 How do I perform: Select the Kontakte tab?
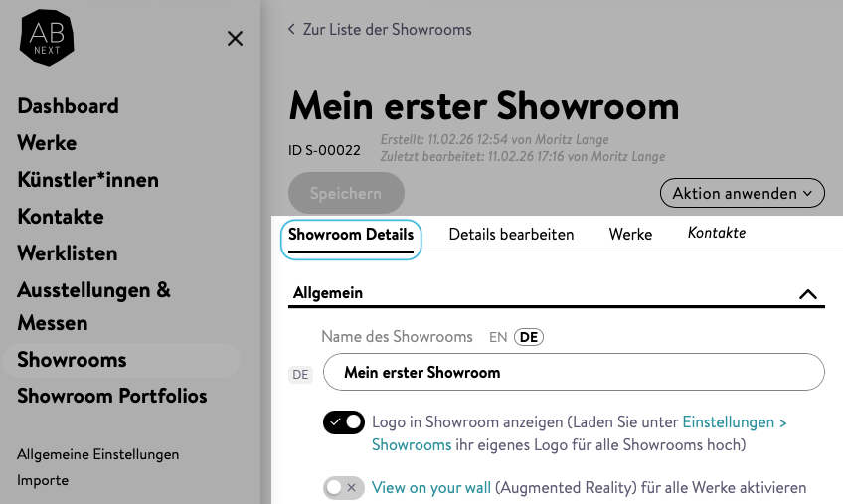click(x=716, y=234)
